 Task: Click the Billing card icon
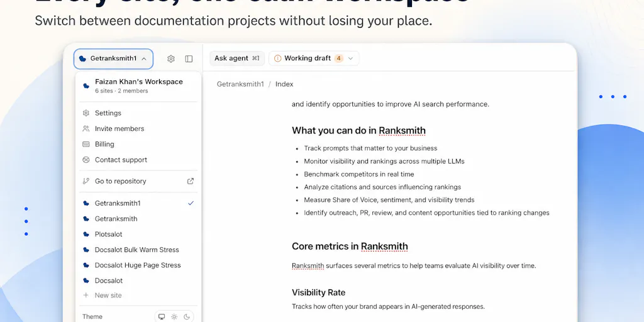point(86,144)
